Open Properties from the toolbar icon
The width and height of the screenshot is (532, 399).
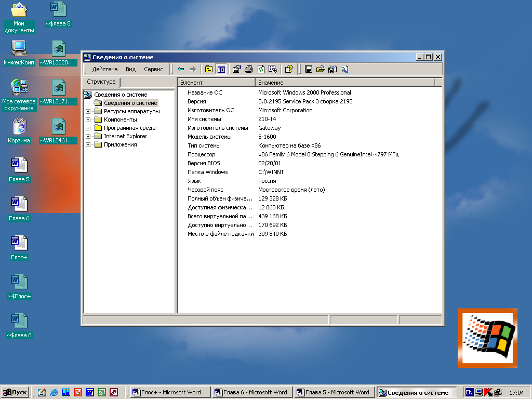coord(236,69)
